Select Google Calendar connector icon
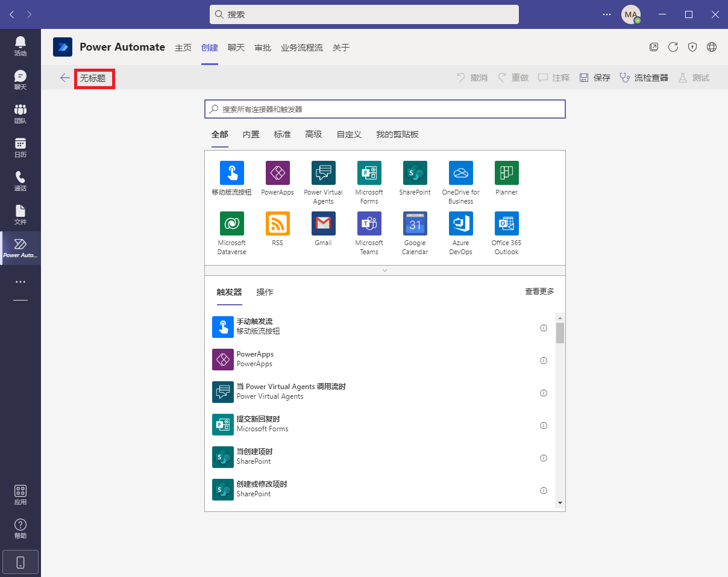 [415, 223]
